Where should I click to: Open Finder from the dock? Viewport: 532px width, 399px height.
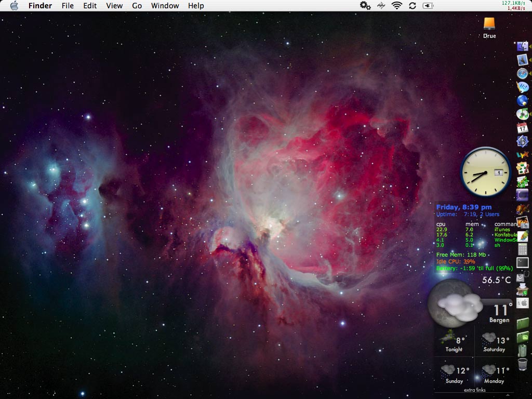click(523, 46)
